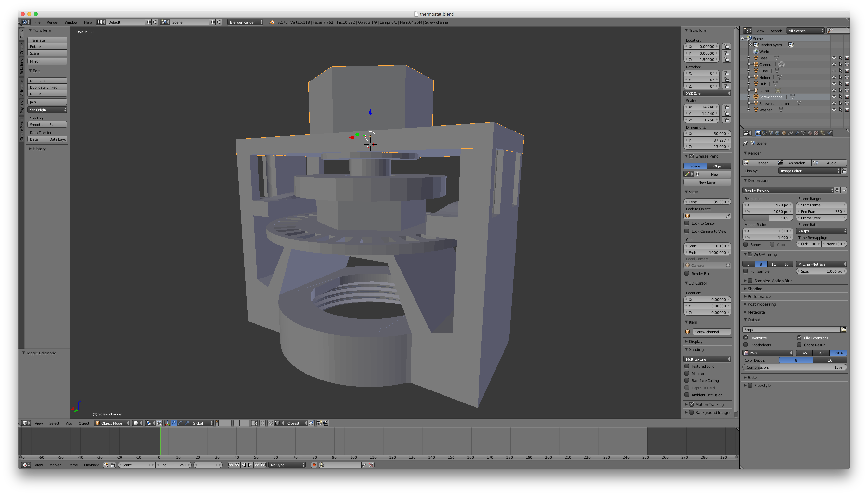
Task: Open the World properties tab icon
Action: tap(777, 133)
